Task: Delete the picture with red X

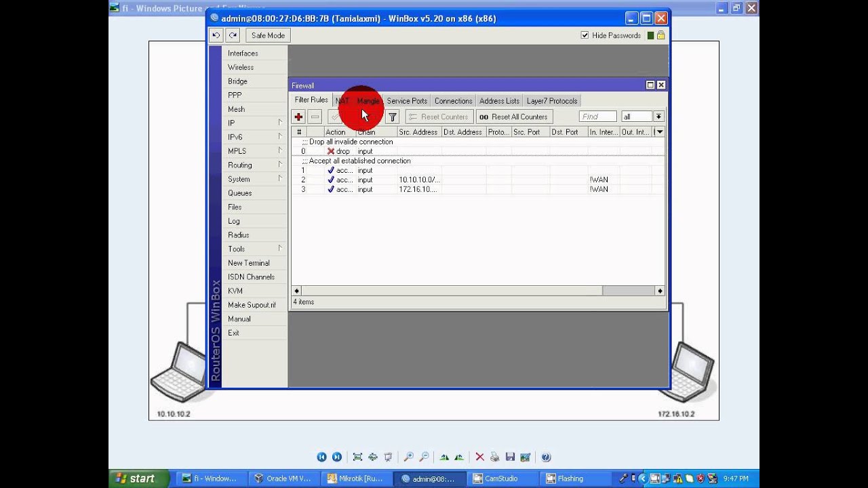Action: [x=479, y=457]
